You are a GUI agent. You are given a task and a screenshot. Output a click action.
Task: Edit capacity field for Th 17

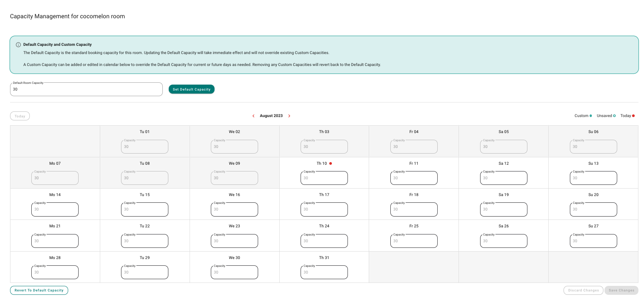(324, 209)
